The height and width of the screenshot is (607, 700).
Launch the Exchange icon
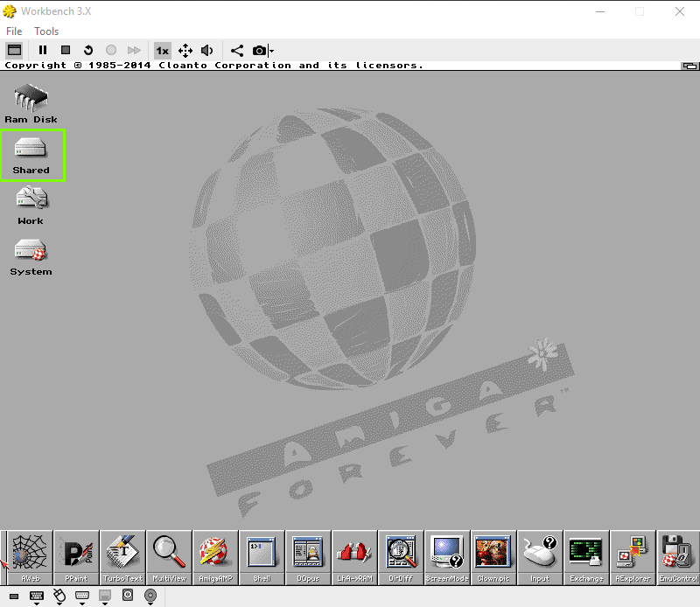tap(586, 557)
